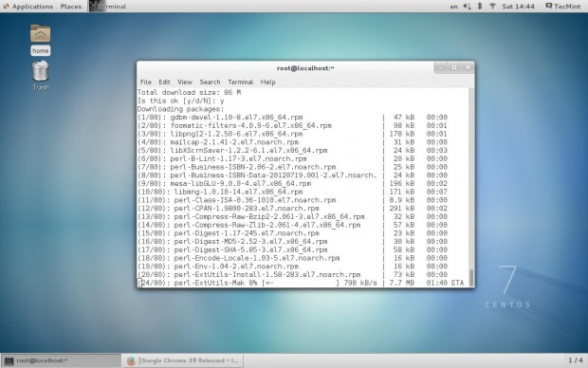This screenshot has width=588, height=368.
Task: Click the 7.7 MB size on progress line
Action: pos(401,283)
